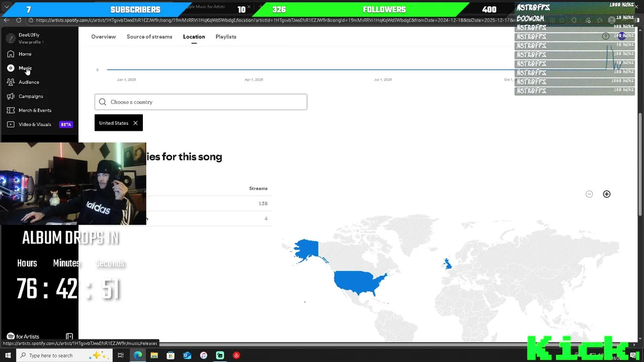644x362 pixels.
Task: Zoom out on the map
Action: tap(589, 194)
